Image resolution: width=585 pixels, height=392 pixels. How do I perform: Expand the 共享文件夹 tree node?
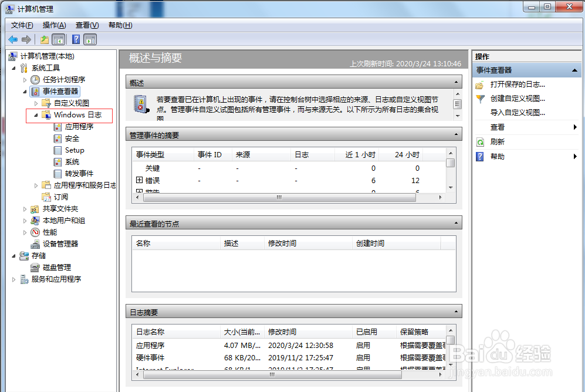(25, 209)
